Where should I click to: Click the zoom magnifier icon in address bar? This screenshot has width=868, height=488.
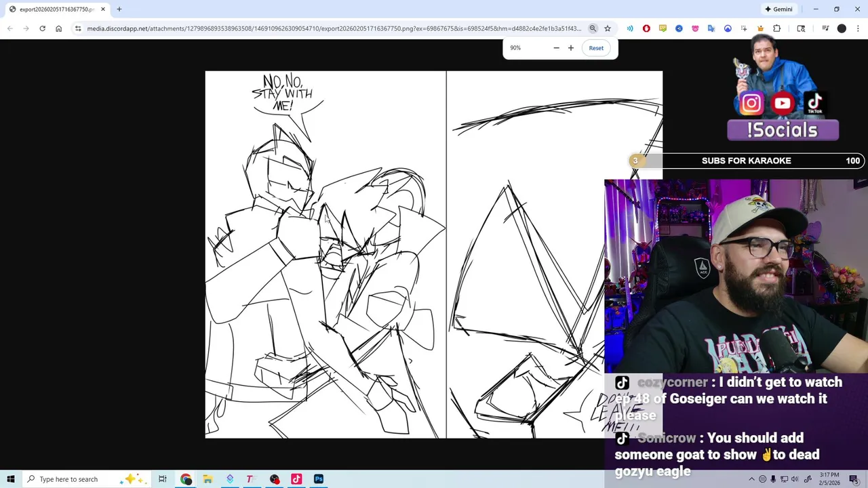pyautogui.click(x=593, y=28)
